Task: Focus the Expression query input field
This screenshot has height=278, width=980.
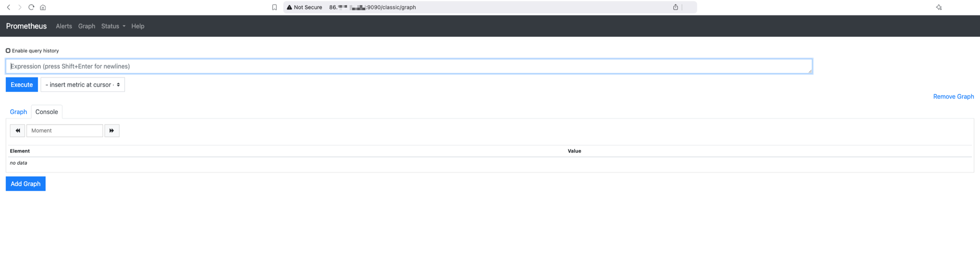Action: pos(408,66)
